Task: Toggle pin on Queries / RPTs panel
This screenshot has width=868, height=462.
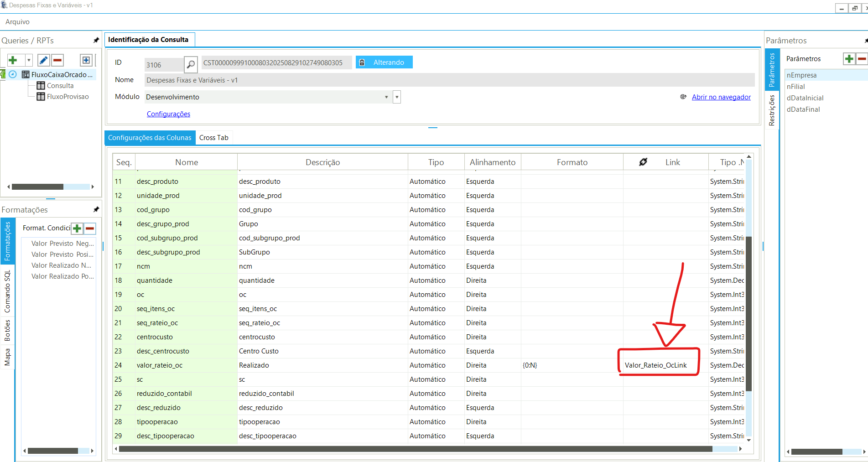Action: [x=96, y=41]
